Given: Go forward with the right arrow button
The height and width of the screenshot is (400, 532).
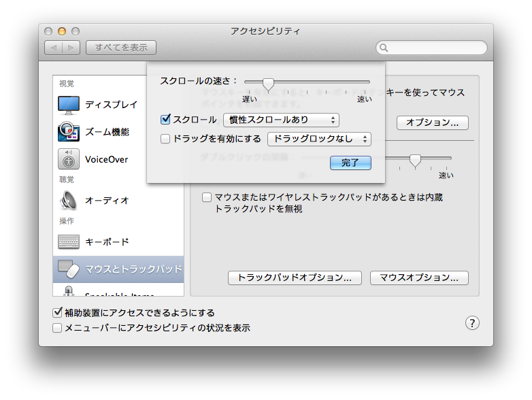Looking at the screenshot, I should (71, 48).
